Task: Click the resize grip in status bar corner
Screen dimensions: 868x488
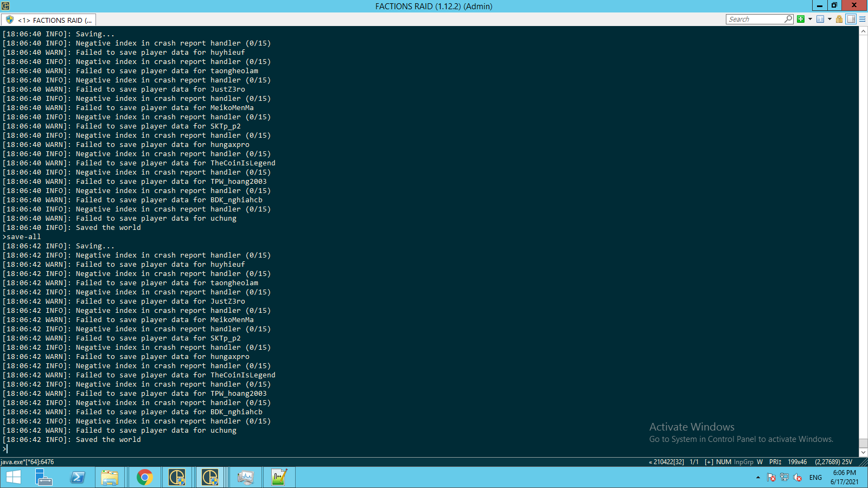Action: tap(863, 462)
